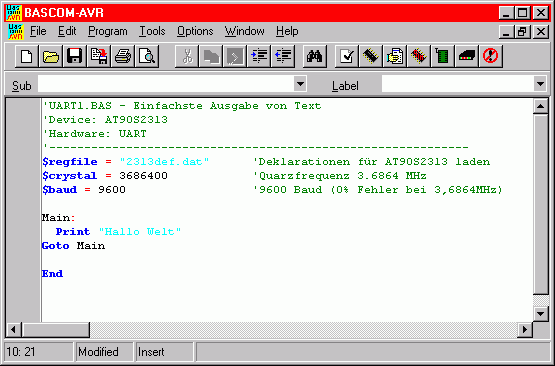Unindent the code block icon
Image resolution: width=555 pixels, height=366 pixels.
click(x=283, y=56)
